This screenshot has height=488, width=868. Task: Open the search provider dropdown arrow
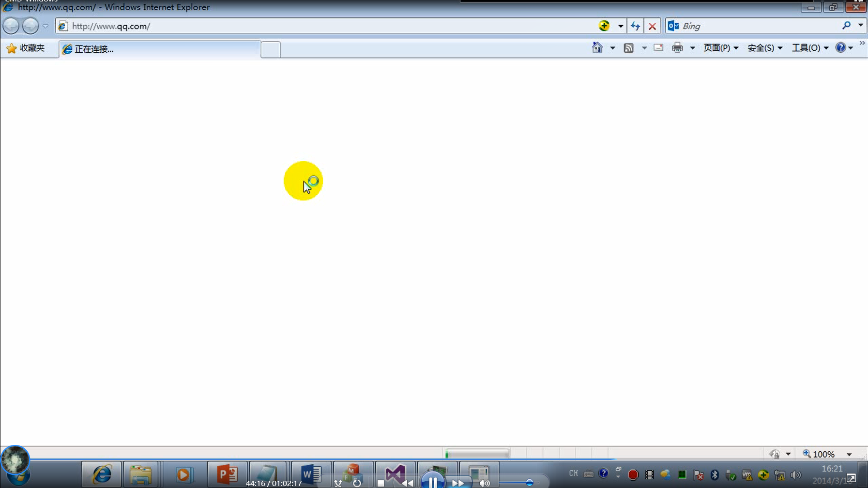coord(860,26)
